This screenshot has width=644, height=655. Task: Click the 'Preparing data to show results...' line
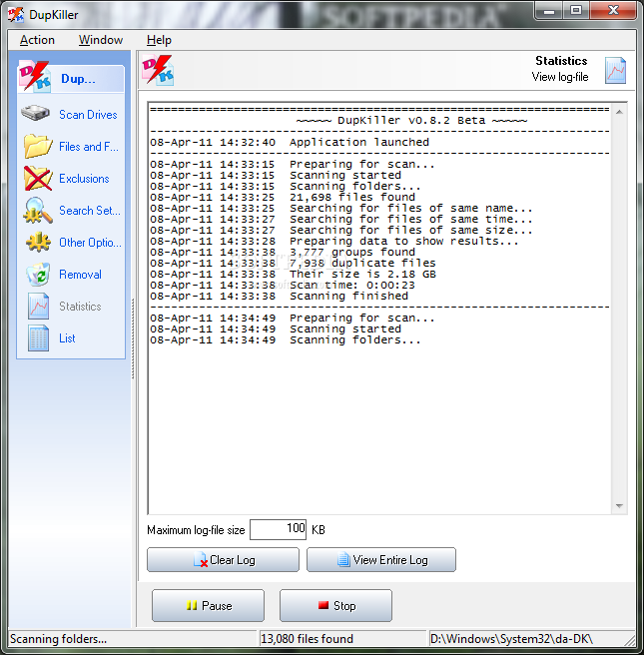click(x=403, y=241)
